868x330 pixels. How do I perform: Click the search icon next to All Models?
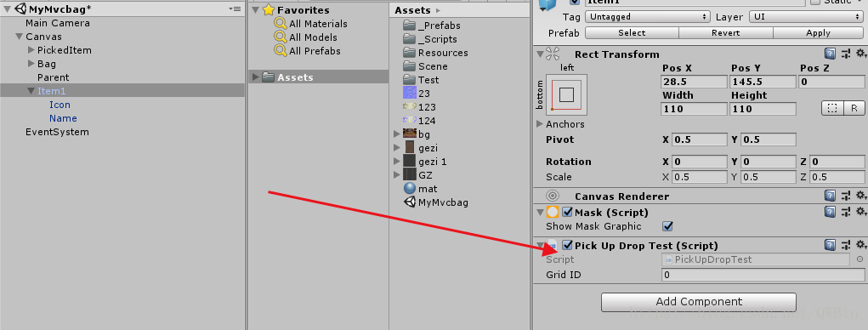281,37
